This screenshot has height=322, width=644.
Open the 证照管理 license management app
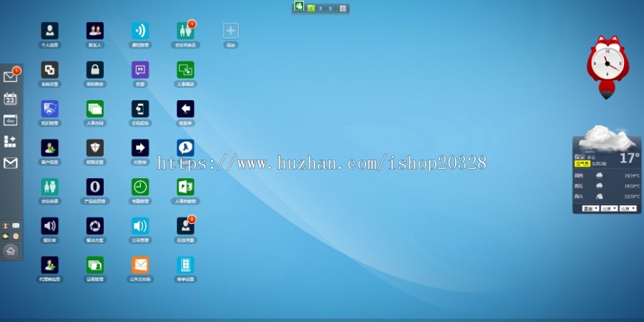(x=95, y=265)
